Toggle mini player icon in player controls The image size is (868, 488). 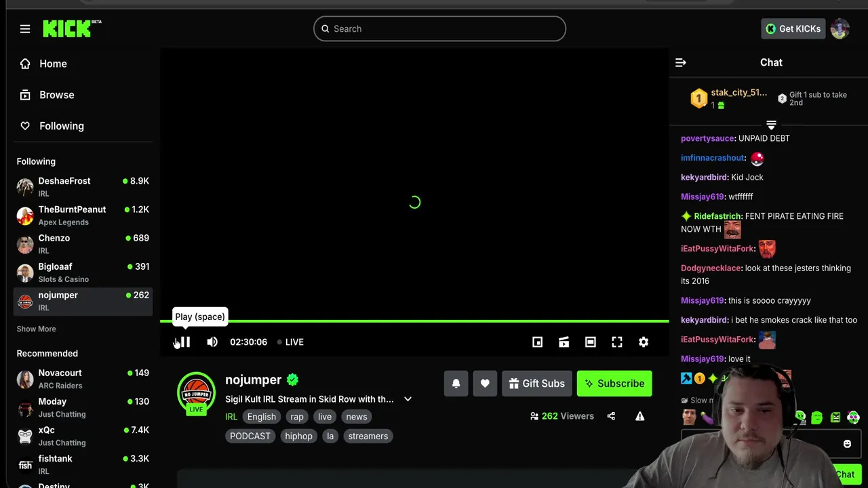[537, 342]
